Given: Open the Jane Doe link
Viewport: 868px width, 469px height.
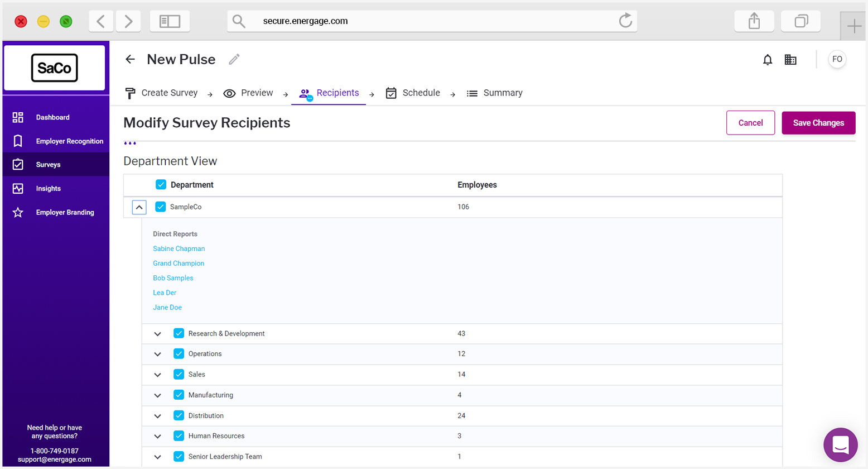Looking at the screenshot, I should [167, 307].
